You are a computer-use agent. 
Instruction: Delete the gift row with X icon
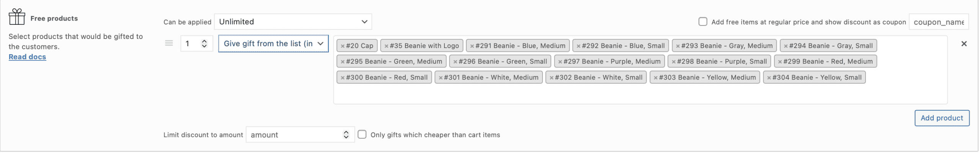click(964, 44)
